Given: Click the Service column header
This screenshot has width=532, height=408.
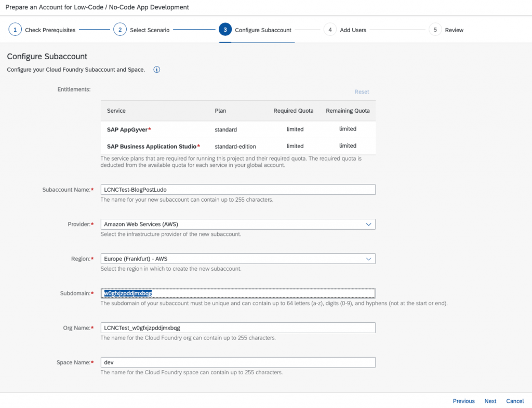Looking at the screenshot, I should click(116, 111).
